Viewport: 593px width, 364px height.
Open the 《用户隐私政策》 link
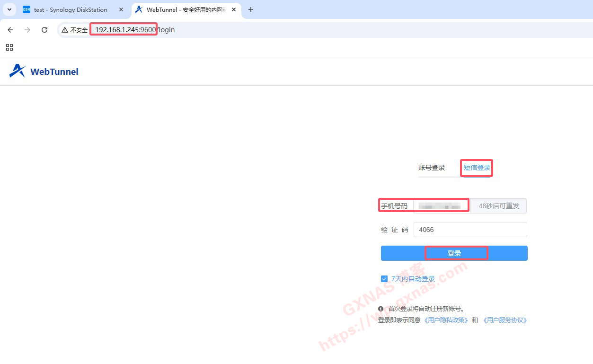(446, 320)
